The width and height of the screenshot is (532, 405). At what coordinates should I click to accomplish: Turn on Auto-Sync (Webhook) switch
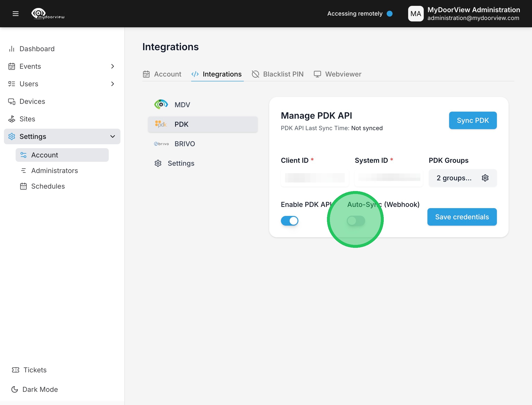(356, 221)
